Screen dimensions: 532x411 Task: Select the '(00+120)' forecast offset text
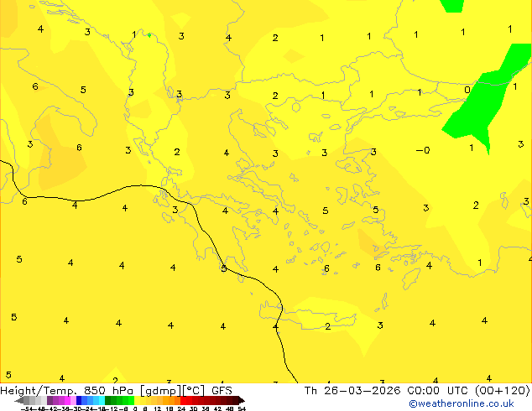point(502,391)
